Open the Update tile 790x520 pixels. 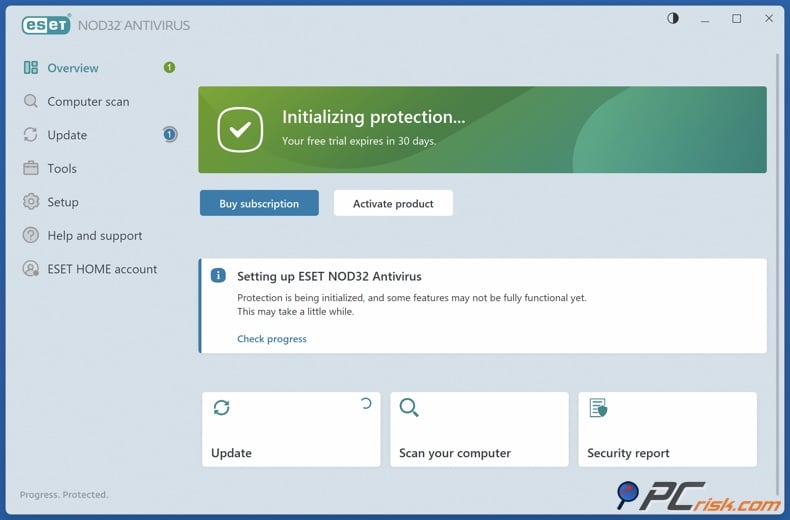[291, 429]
